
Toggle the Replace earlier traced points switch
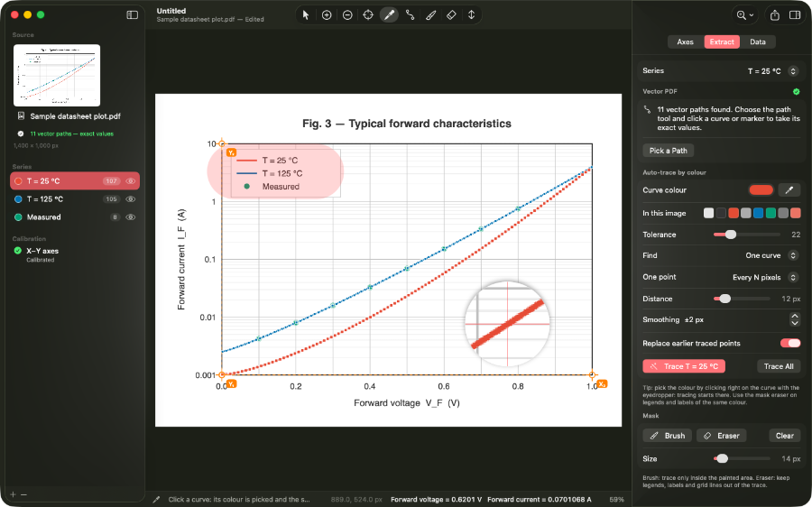[790, 344]
